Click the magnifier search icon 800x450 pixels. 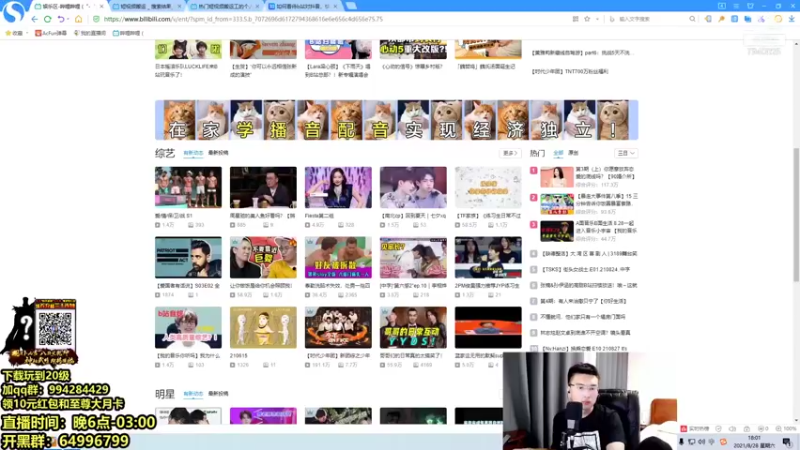click(x=692, y=19)
